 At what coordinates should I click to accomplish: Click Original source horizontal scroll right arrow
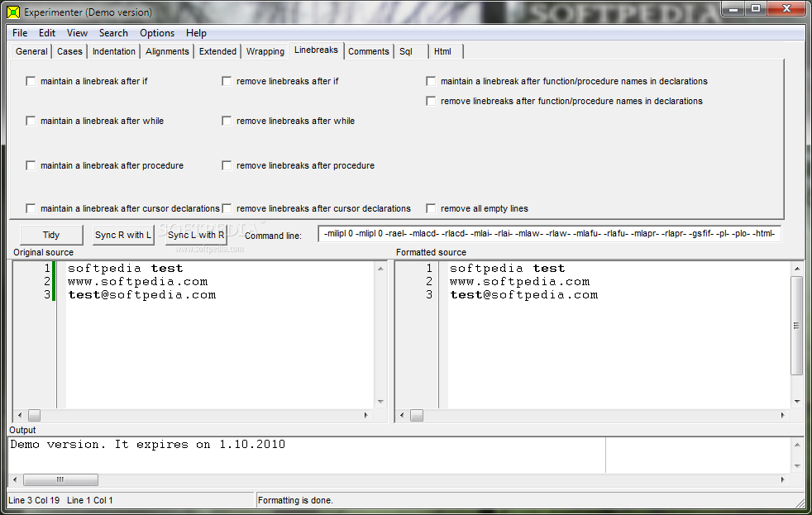coord(366,415)
